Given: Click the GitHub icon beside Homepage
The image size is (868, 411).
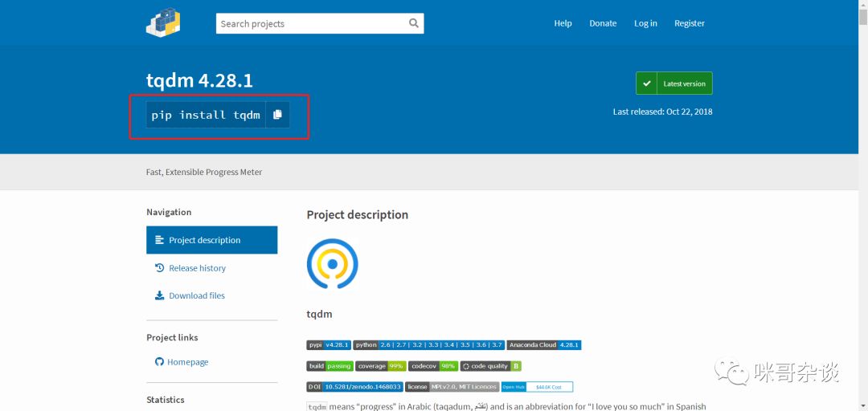Looking at the screenshot, I should tap(159, 362).
